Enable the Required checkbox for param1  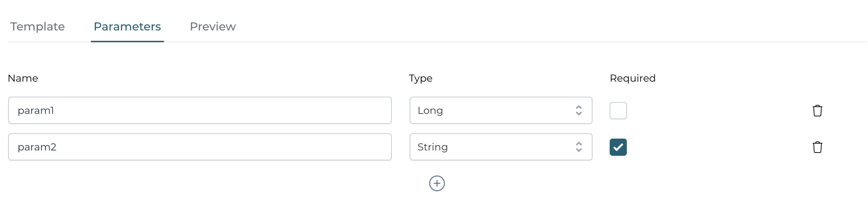pyautogui.click(x=618, y=110)
